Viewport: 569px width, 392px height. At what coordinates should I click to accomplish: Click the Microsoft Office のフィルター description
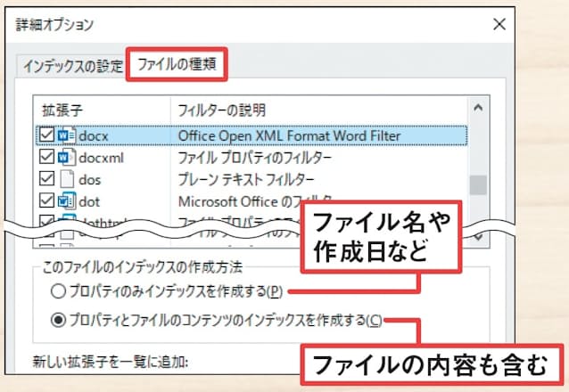pyautogui.click(x=255, y=201)
